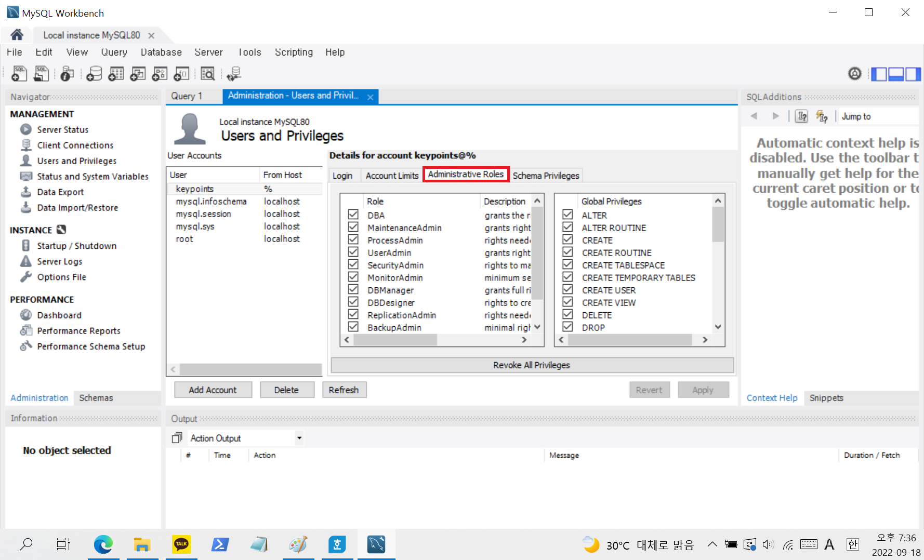Toggle automatic context help icon
The height and width of the screenshot is (560, 924).
coord(822,116)
